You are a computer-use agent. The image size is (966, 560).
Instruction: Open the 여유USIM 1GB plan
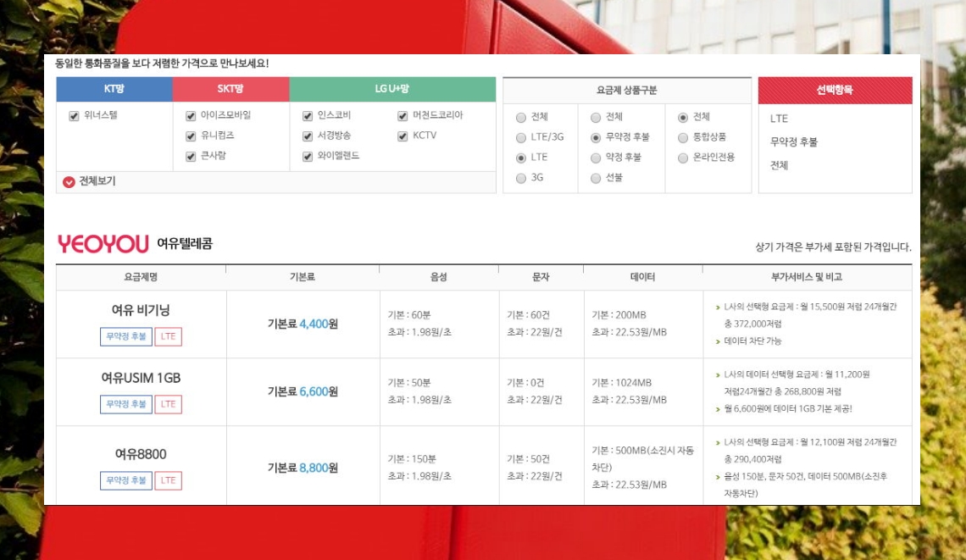141,378
